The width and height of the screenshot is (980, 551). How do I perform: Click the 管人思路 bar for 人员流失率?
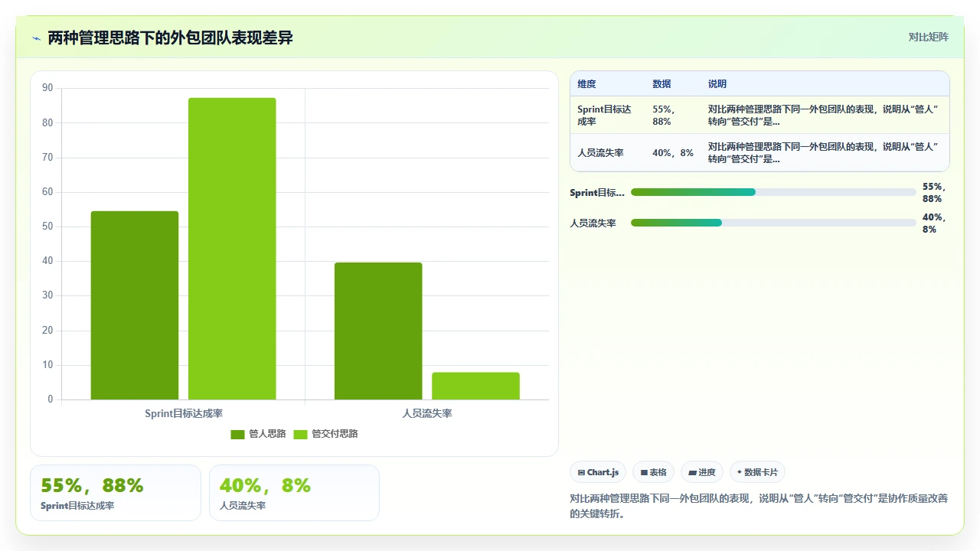(x=378, y=331)
